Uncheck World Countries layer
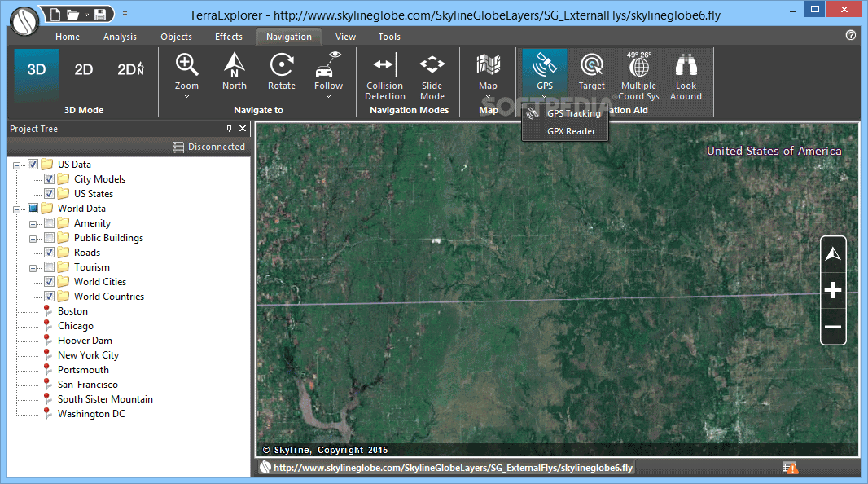Image resolution: width=868 pixels, height=484 pixels. click(x=50, y=297)
